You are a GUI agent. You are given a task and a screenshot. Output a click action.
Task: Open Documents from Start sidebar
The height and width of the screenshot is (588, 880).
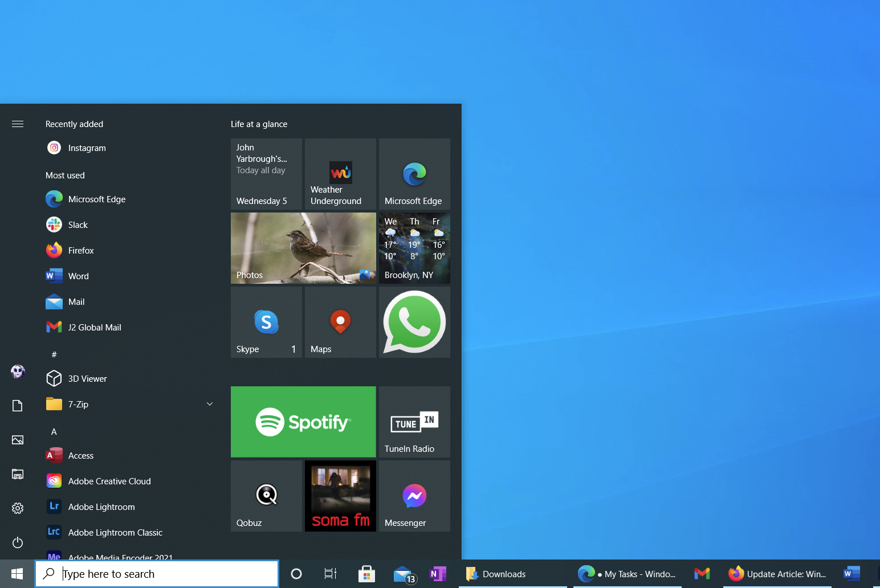(x=18, y=406)
